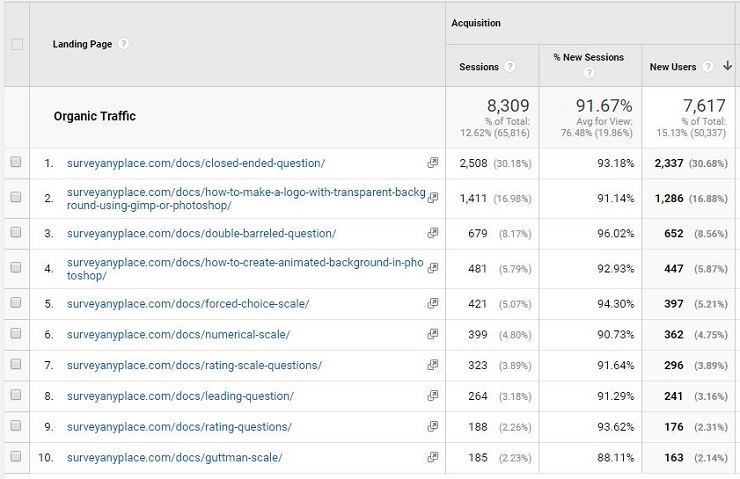Check row 7 rating-scale-questions checkbox
Viewport: 740px width, 479px height.
click(x=16, y=364)
